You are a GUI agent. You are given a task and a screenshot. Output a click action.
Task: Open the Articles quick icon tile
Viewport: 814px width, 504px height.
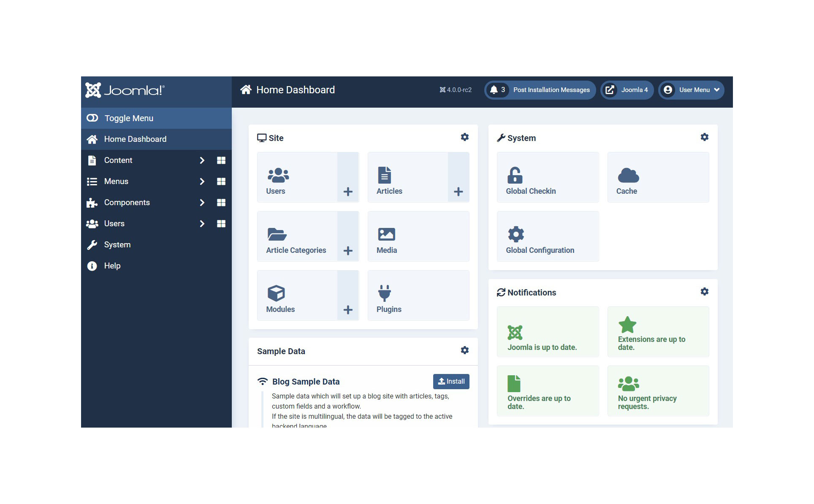pyautogui.click(x=407, y=177)
